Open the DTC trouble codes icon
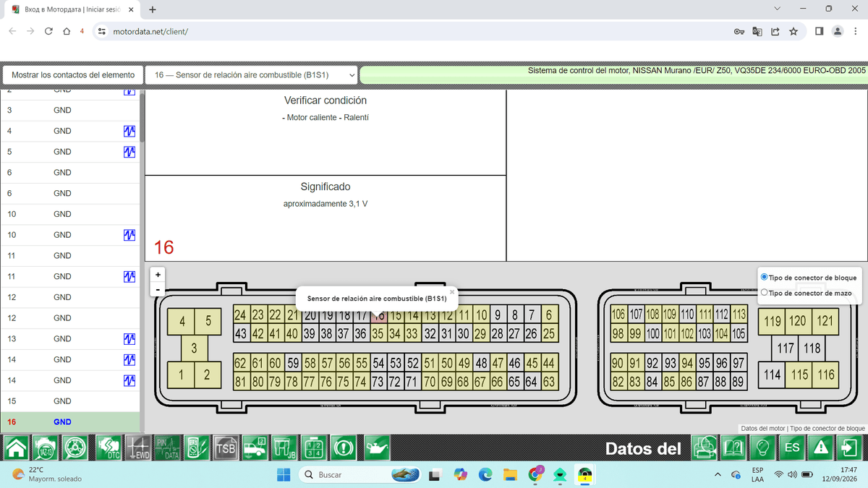The width and height of the screenshot is (868, 488). click(x=108, y=448)
